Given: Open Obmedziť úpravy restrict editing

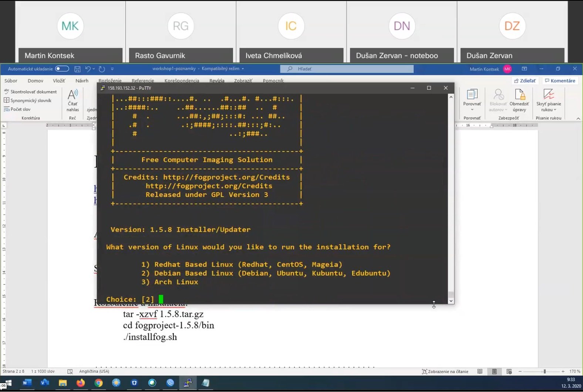Looking at the screenshot, I should tap(519, 100).
